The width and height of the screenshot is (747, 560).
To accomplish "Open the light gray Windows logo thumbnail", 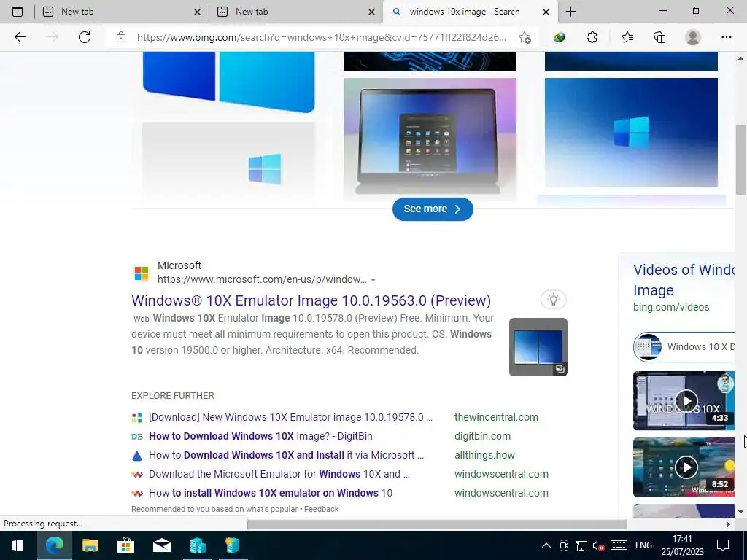I will pyautogui.click(x=228, y=161).
